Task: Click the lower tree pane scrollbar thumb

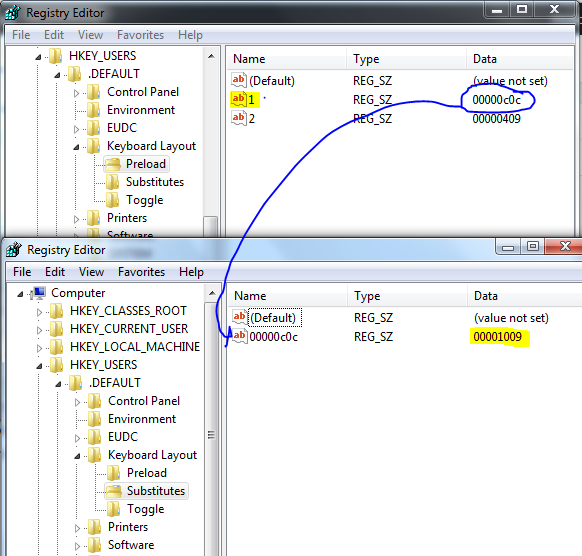Action: pyautogui.click(x=211, y=434)
